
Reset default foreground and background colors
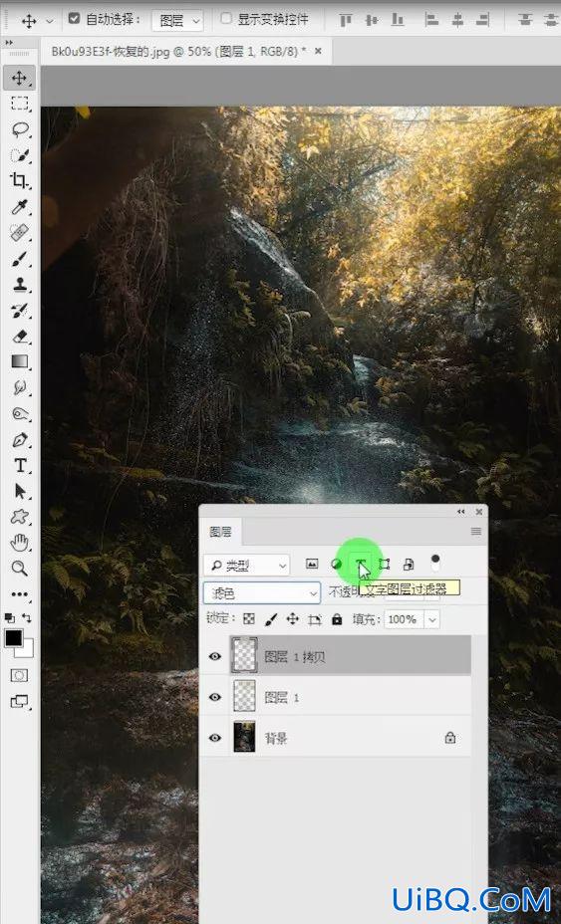9,618
